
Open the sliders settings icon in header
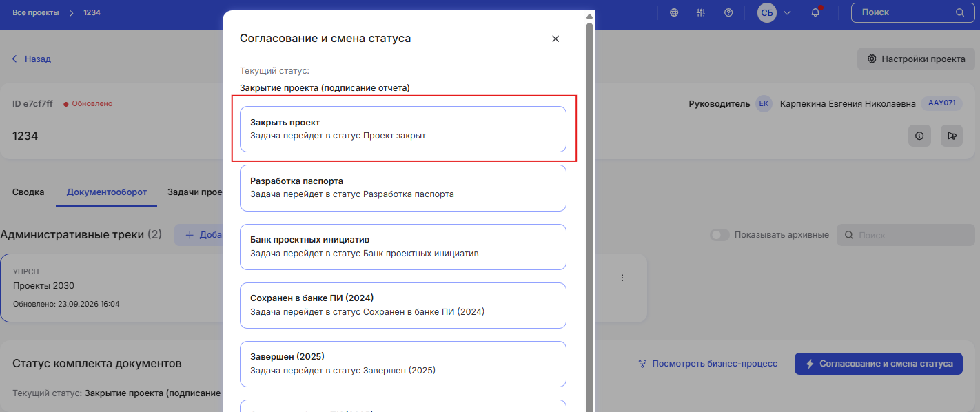pos(702,12)
